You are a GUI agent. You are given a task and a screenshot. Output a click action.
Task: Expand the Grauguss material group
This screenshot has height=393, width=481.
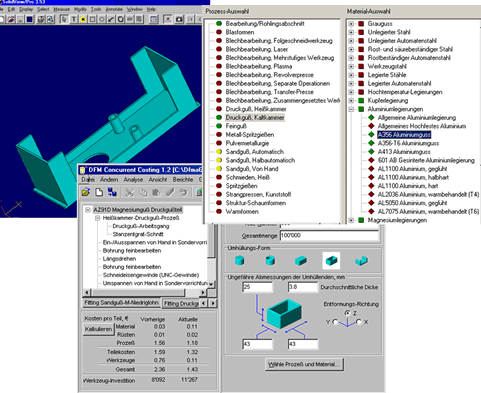click(x=351, y=24)
